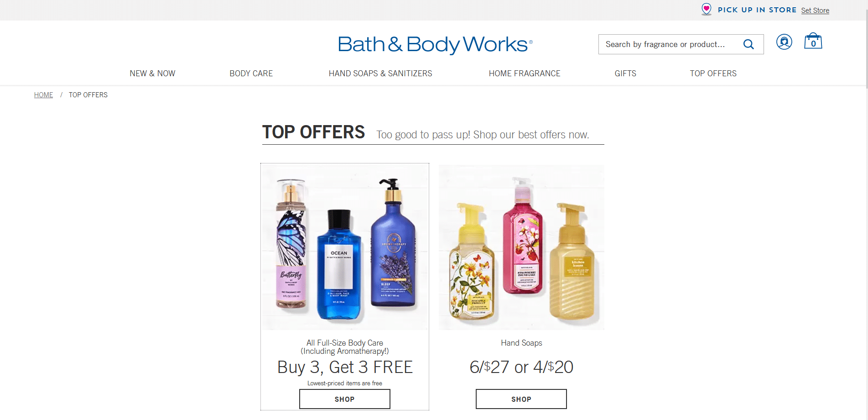Click the Buy 3, Get 3 FREE text
868x420 pixels.
pyautogui.click(x=345, y=367)
